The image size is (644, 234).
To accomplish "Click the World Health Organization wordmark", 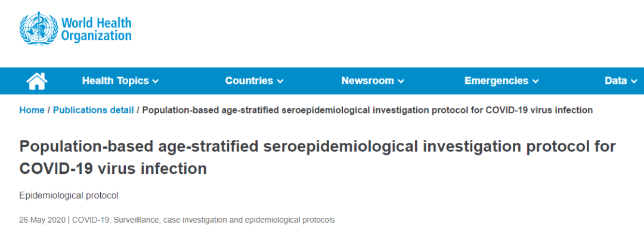I will point(97,29).
